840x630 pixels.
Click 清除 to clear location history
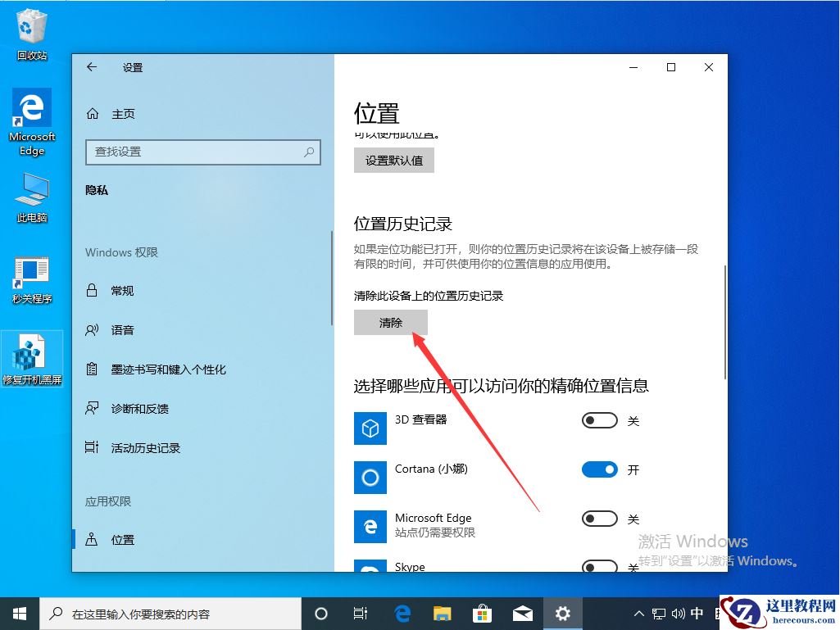pyautogui.click(x=390, y=322)
